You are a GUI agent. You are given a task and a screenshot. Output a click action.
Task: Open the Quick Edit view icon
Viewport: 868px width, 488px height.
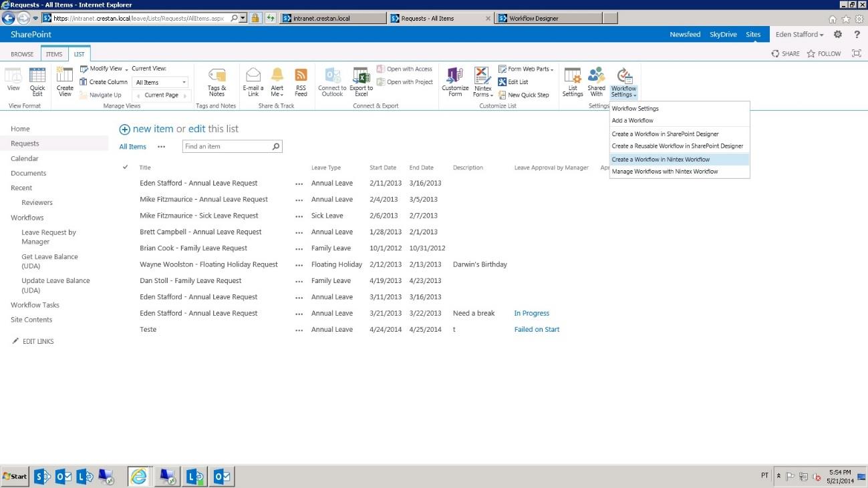pyautogui.click(x=37, y=82)
